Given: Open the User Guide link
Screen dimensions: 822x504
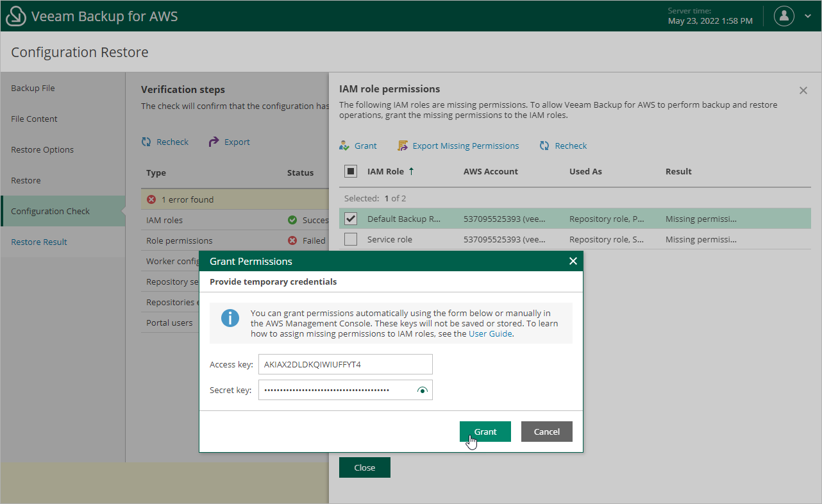Looking at the screenshot, I should pyautogui.click(x=490, y=333).
